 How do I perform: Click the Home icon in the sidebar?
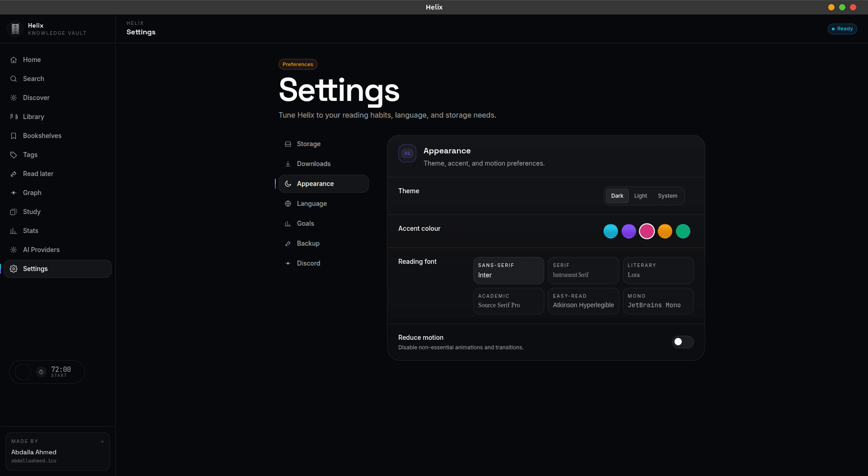(x=14, y=60)
